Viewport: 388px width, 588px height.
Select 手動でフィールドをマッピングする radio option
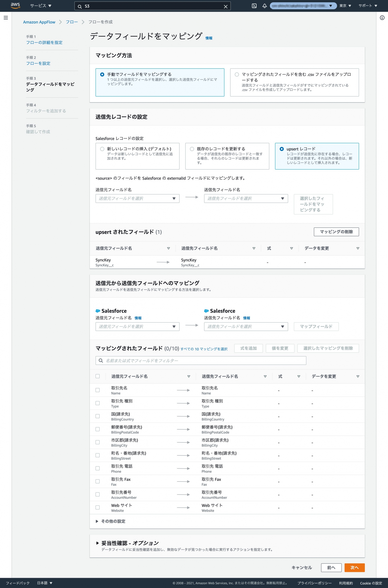[102, 74]
